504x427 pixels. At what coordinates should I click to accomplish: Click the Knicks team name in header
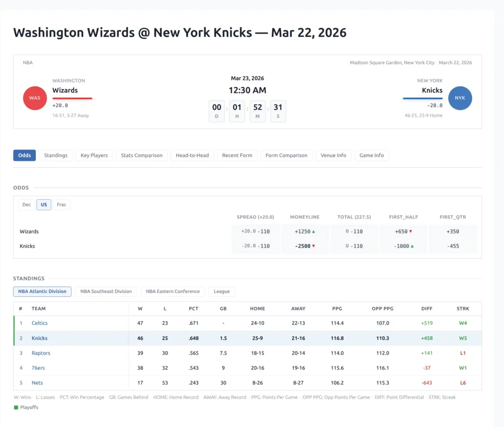(432, 90)
